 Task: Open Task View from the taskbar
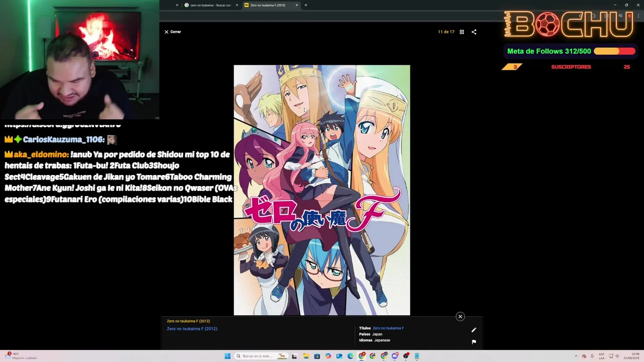[294, 356]
